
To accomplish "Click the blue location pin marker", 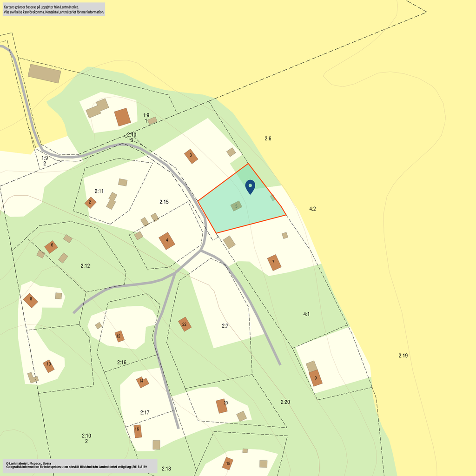I will click(250, 186).
